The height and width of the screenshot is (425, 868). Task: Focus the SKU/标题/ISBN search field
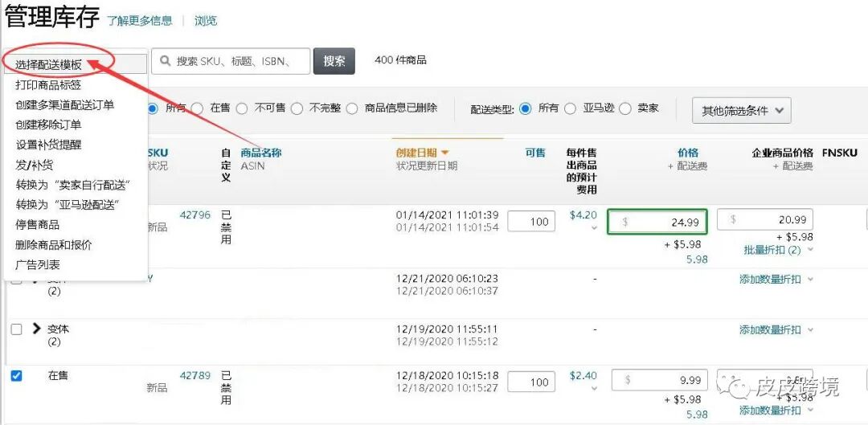231,61
